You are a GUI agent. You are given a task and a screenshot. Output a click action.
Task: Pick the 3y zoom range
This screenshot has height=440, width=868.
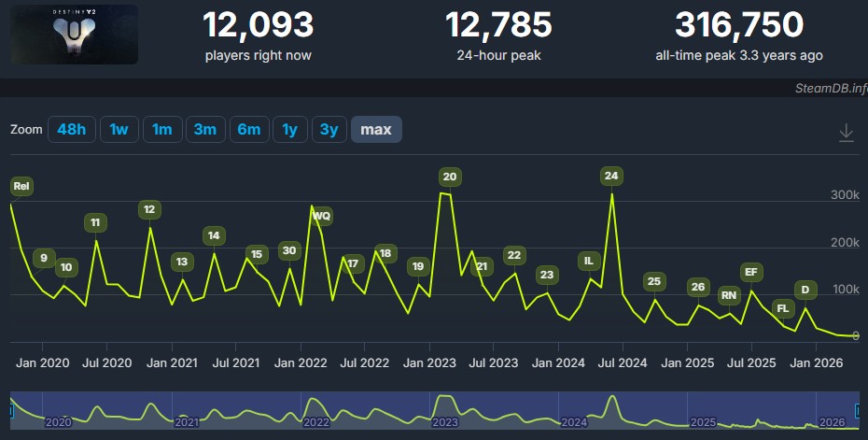coord(329,130)
